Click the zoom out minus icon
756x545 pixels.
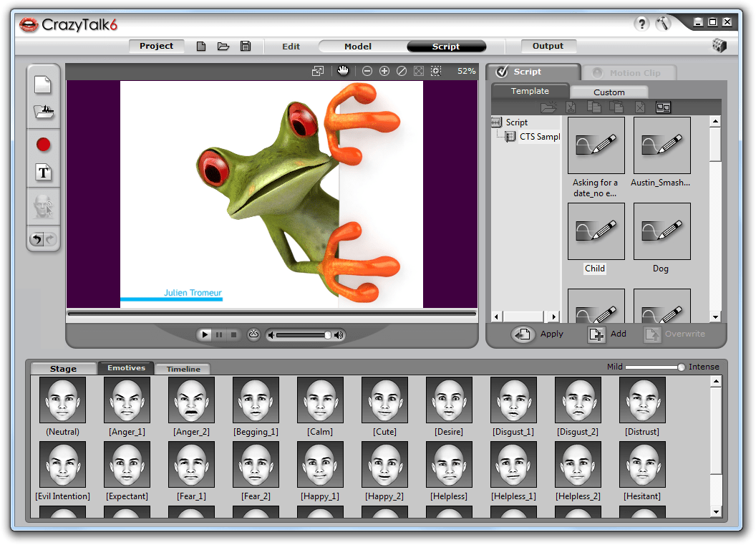(367, 71)
